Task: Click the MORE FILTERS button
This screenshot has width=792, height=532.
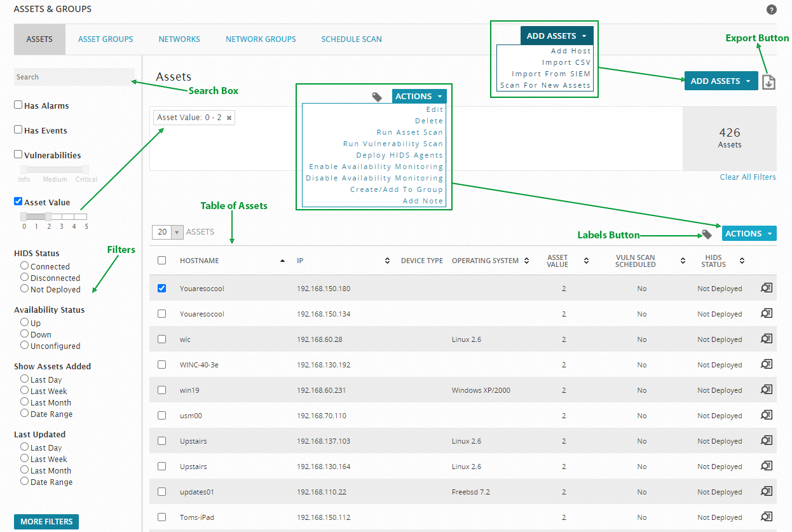Action: click(x=46, y=522)
